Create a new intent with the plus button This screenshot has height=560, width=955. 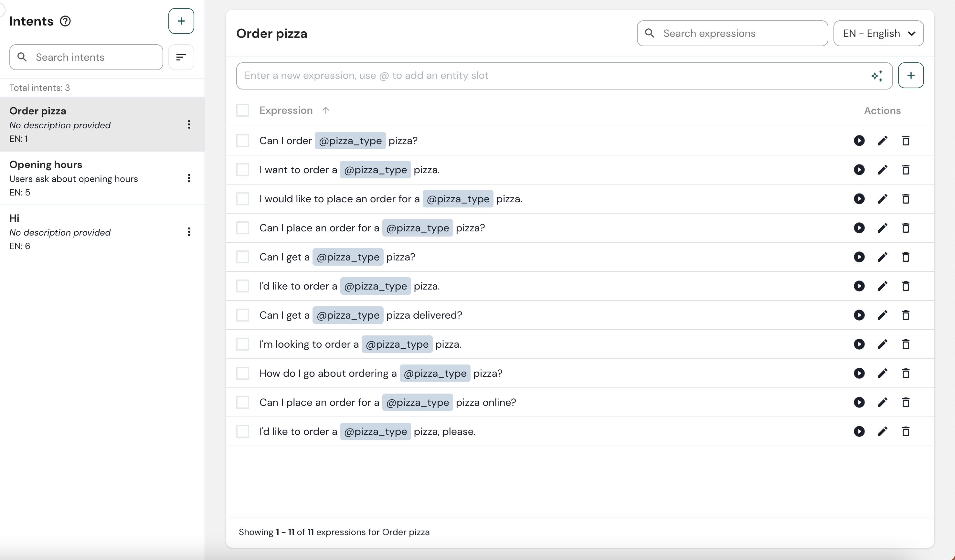181,21
